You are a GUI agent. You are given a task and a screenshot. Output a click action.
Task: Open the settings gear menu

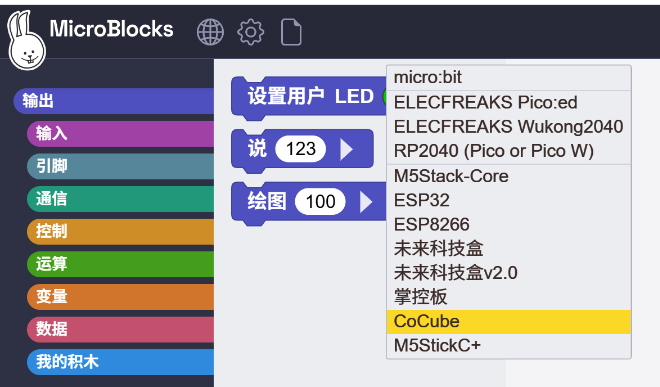click(x=250, y=32)
